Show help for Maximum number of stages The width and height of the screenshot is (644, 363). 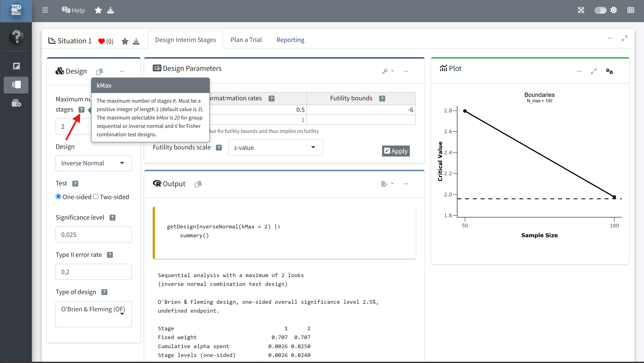(x=81, y=110)
